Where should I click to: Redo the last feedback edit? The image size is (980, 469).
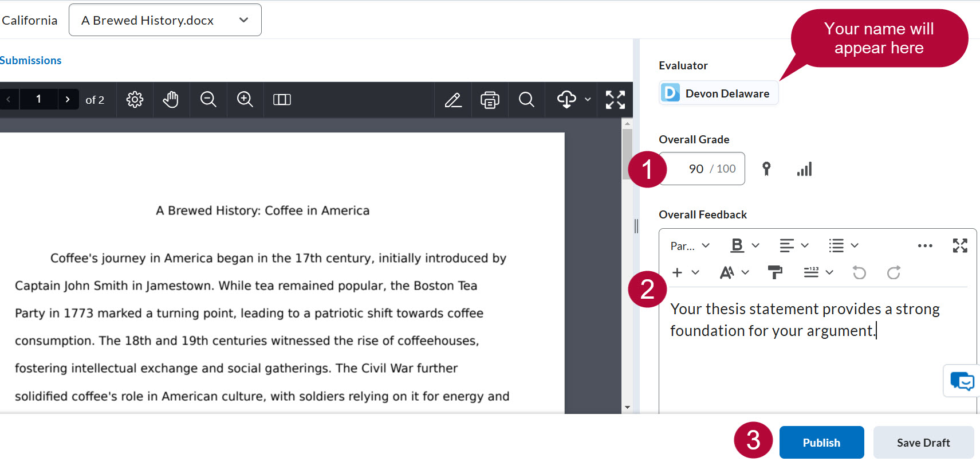894,272
